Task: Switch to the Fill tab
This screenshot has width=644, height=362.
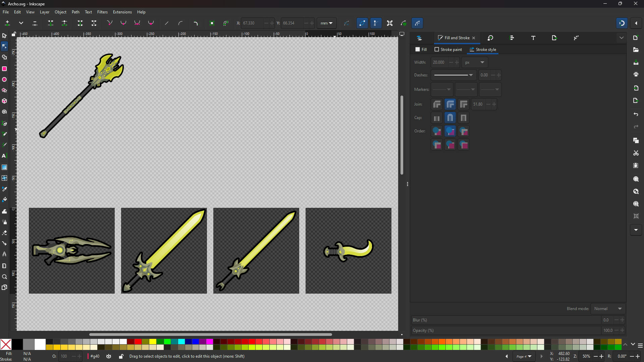Action: pos(421,50)
